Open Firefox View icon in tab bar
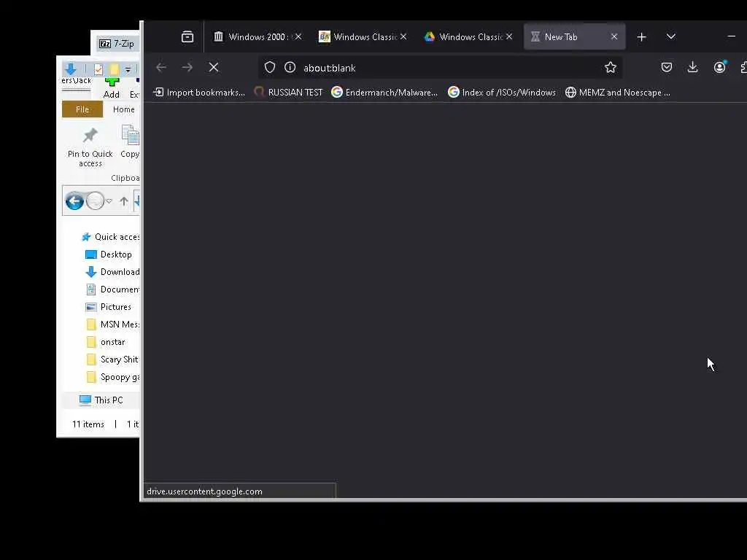This screenshot has height=560, width=747. [x=187, y=36]
